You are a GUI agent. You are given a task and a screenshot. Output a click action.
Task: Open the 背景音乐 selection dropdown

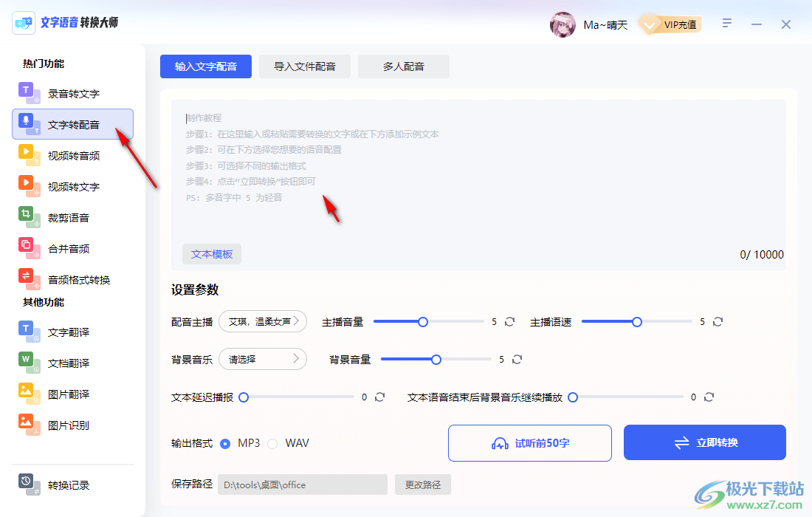(x=263, y=359)
